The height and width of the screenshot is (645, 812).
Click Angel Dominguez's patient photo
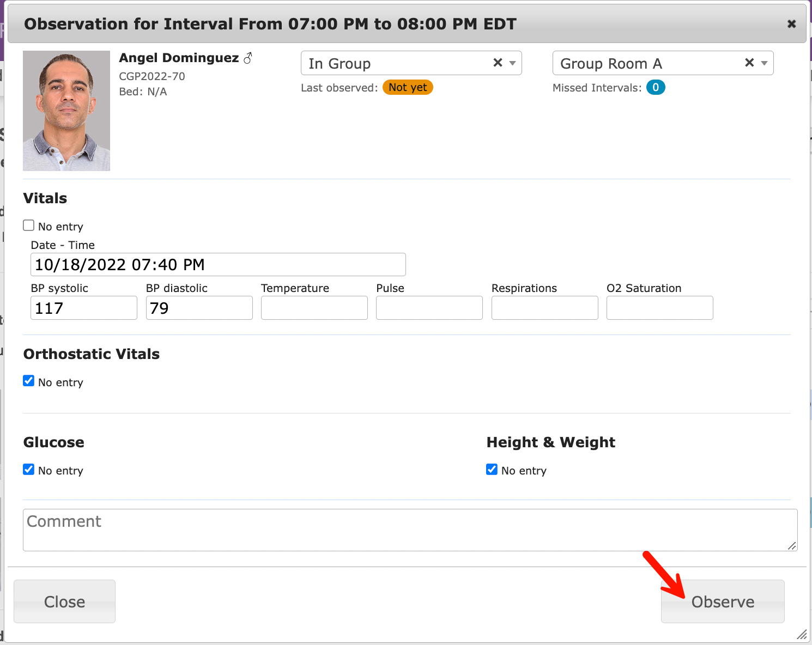point(66,111)
